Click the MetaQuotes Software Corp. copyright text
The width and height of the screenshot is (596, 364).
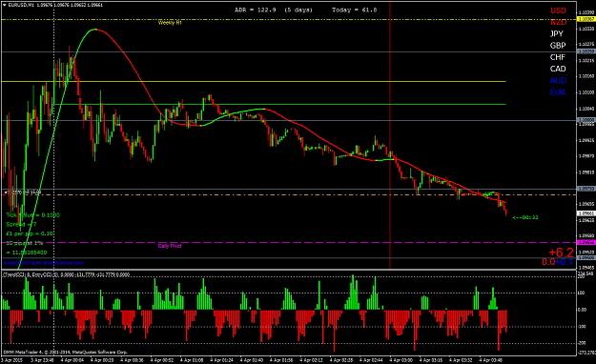[x=65, y=352]
